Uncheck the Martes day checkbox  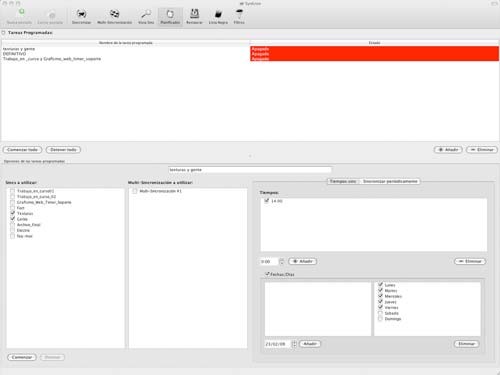point(380,290)
